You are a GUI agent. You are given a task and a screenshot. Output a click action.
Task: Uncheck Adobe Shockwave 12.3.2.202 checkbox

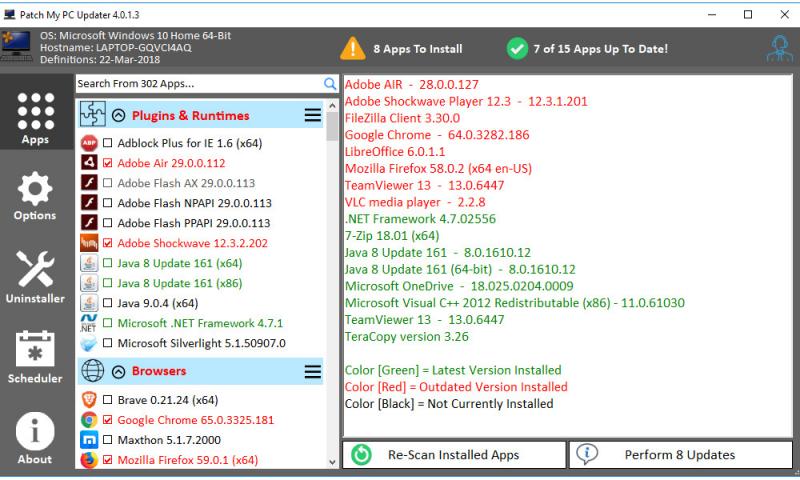108,243
